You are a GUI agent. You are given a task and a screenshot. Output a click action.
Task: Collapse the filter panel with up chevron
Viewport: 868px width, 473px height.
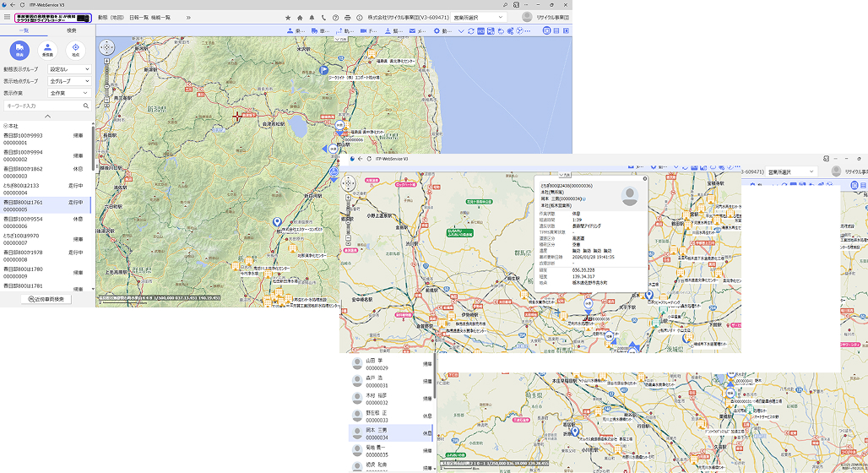pyautogui.click(x=47, y=117)
